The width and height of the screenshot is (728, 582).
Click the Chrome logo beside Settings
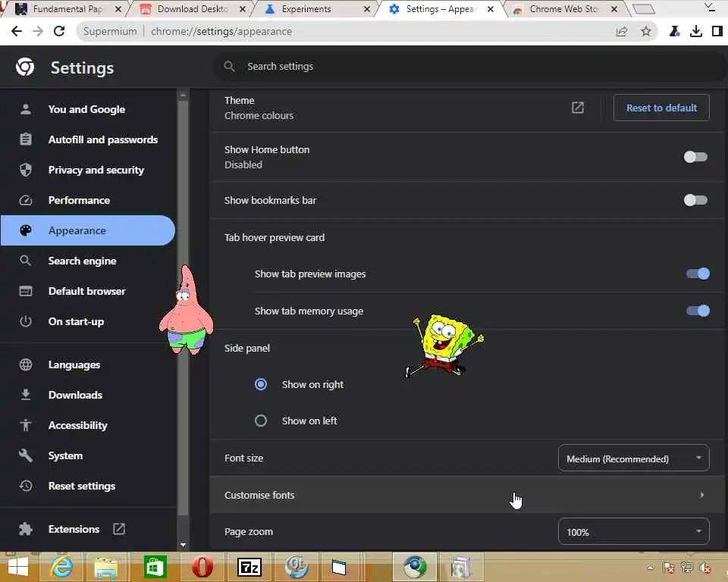point(25,67)
